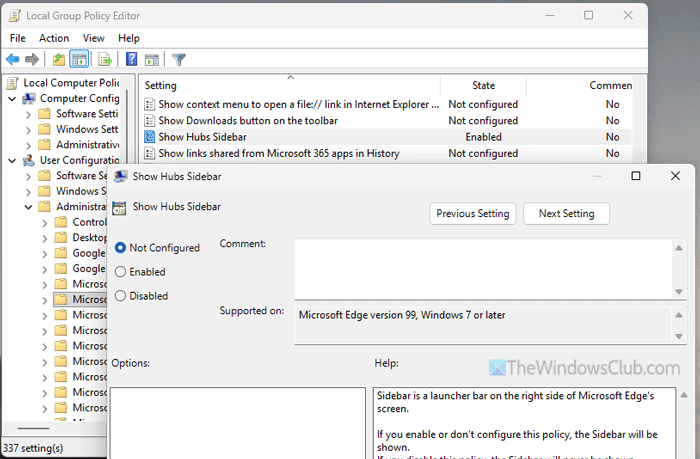Open the Action menu
Image resolution: width=700 pixels, height=459 pixels.
[54, 38]
